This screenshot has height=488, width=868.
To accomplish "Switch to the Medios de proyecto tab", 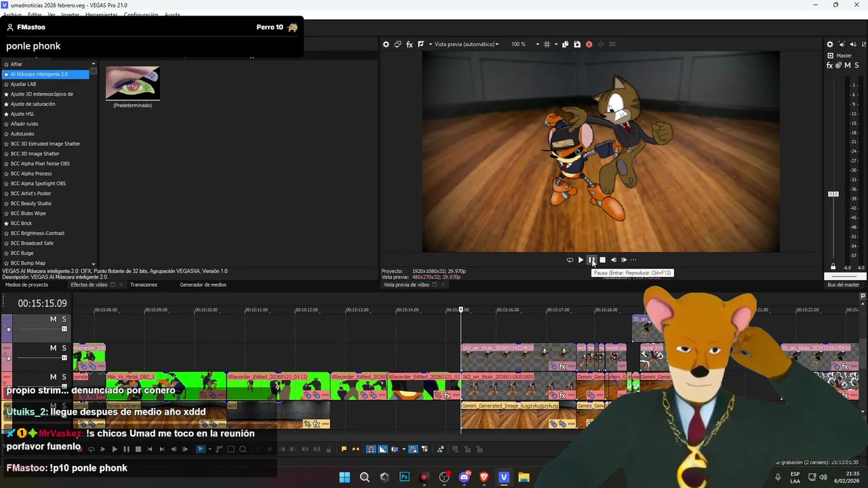I will (x=26, y=285).
